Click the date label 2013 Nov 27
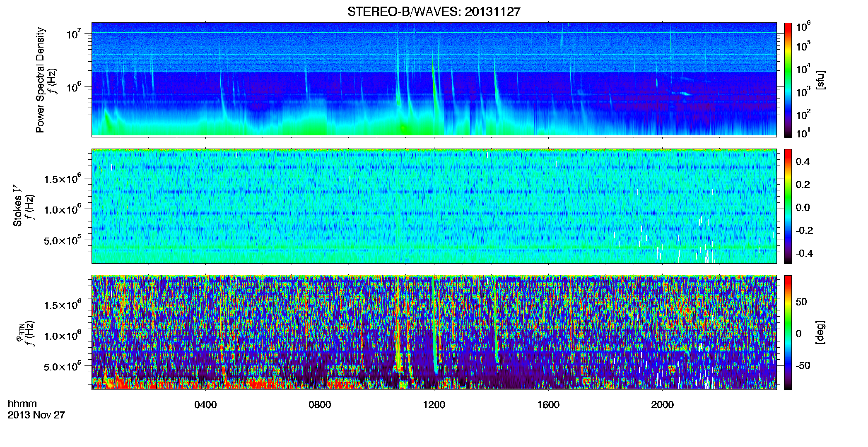The image size is (868, 447). pyautogui.click(x=36, y=415)
